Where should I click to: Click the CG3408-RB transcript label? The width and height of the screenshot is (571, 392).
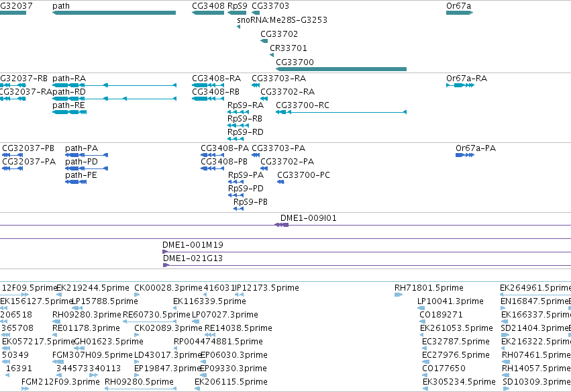215,92
